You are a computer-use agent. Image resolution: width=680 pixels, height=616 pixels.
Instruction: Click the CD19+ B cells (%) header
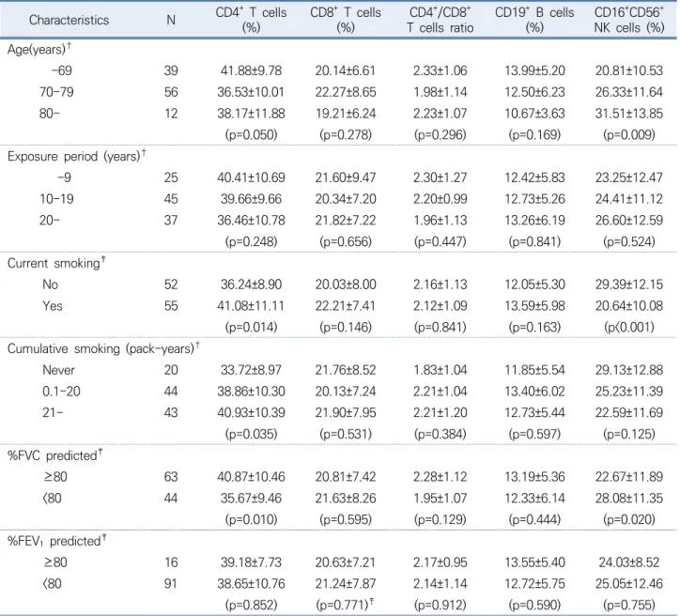click(534, 20)
